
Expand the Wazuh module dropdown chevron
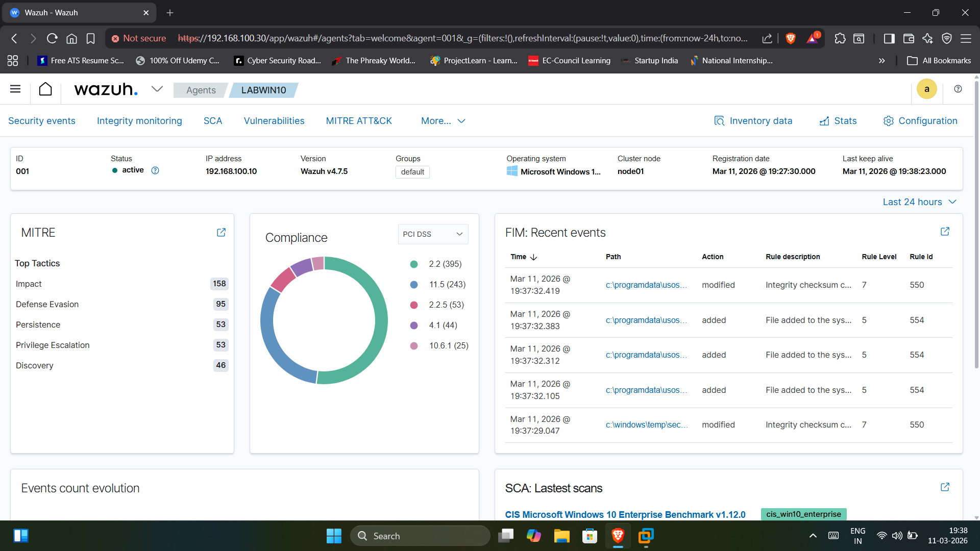click(157, 89)
